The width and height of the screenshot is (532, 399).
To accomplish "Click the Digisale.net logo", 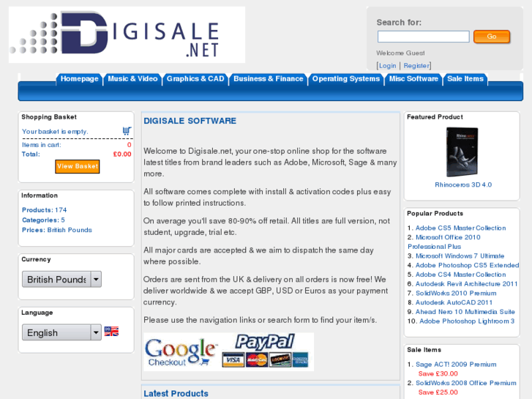I will point(127,34).
